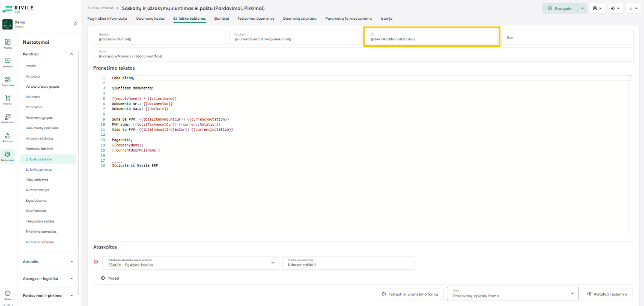This screenshot has height=306, width=644.
Task: Open the Pradžia home icon in sidebar
Action: tap(7, 43)
